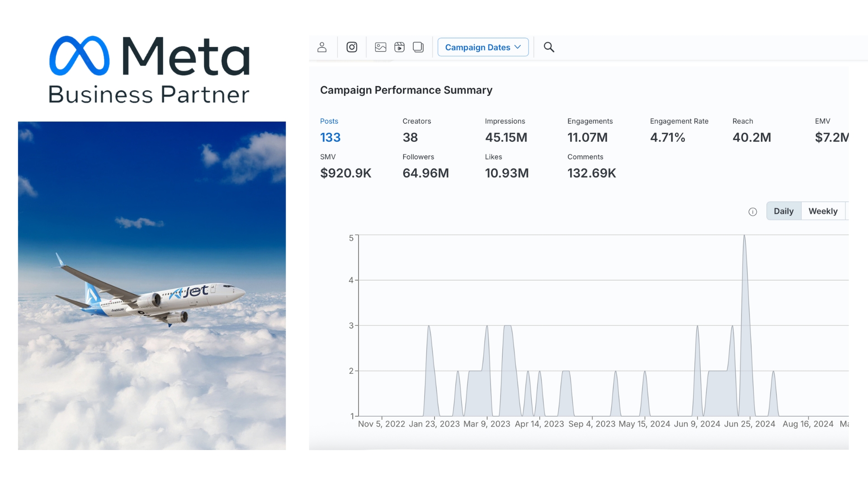This screenshot has width=868, height=488.
Task: Click the Meta infinity logo
Action: pyautogui.click(x=80, y=56)
